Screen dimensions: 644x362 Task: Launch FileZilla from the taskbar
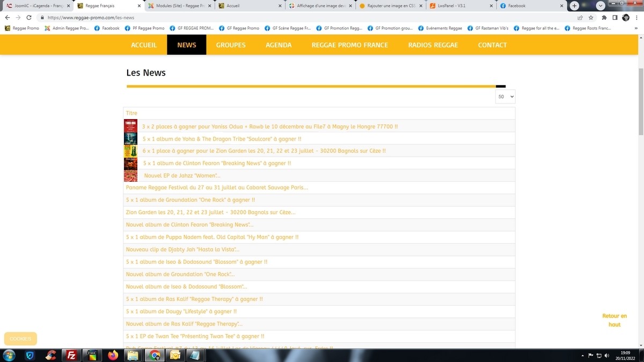tap(71, 355)
